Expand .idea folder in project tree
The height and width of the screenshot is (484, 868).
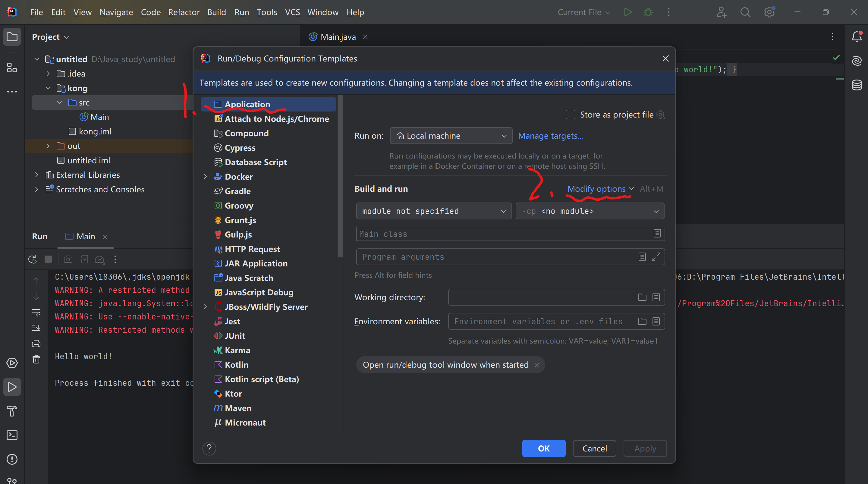(x=48, y=74)
